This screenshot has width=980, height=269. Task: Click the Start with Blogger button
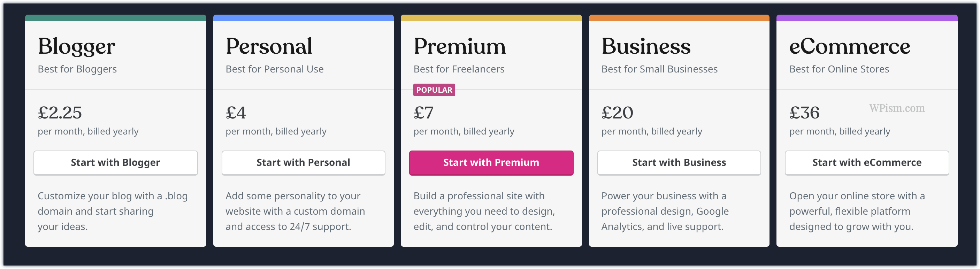tap(115, 162)
